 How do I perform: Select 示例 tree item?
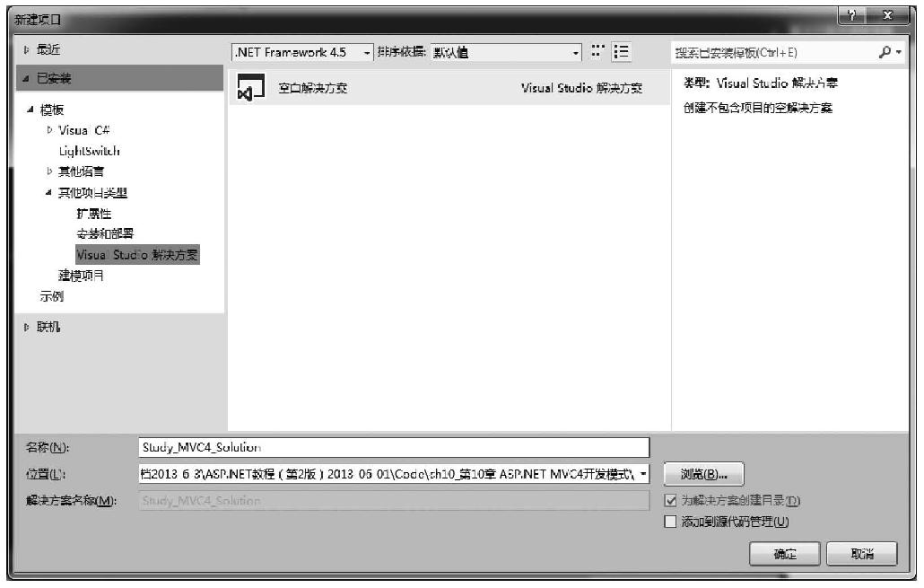[51, 296]
